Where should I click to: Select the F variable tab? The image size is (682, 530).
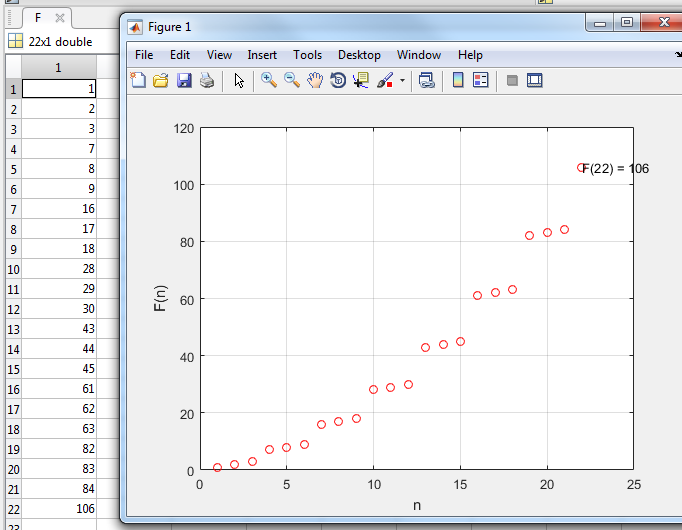(x=38, y=18)
